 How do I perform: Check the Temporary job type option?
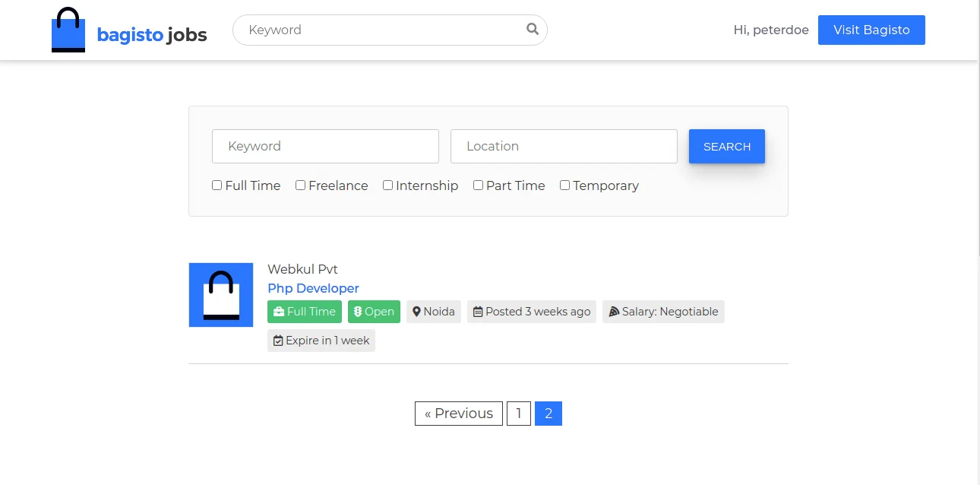[x=564, y=185]
